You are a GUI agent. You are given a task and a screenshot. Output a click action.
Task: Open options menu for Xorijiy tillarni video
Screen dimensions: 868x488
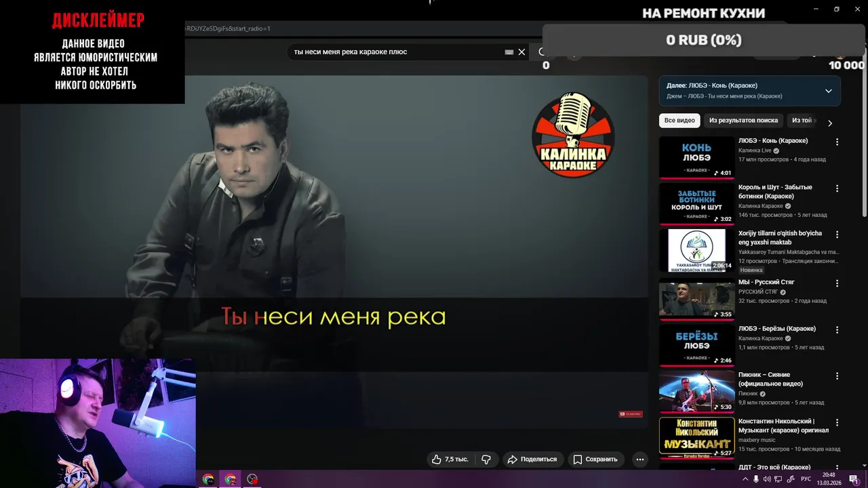point(837,235)
